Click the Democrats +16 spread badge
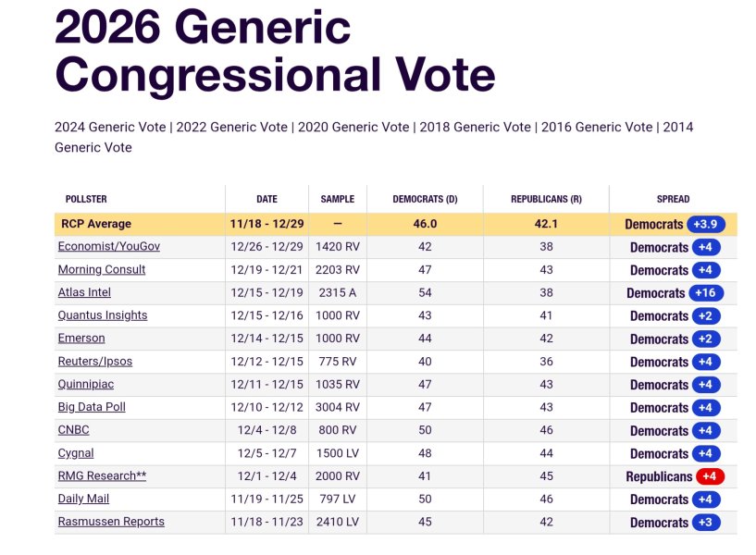Viewport: 756px width, 555px height. (707, 293)
